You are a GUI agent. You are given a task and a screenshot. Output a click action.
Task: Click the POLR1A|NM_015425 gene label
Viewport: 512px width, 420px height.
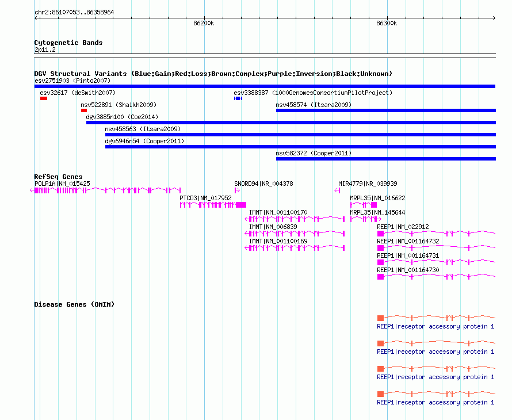(x=62, y=184)
